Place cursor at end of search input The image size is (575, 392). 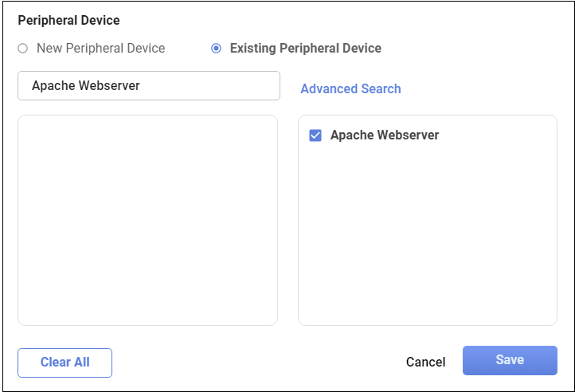pos(239,86)
